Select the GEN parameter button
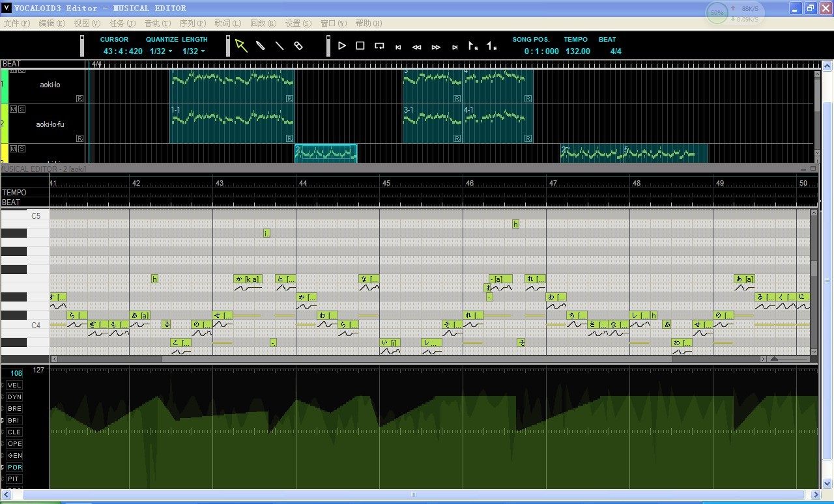Viewport: 834px width, 504px height. (x=14, y=456)
